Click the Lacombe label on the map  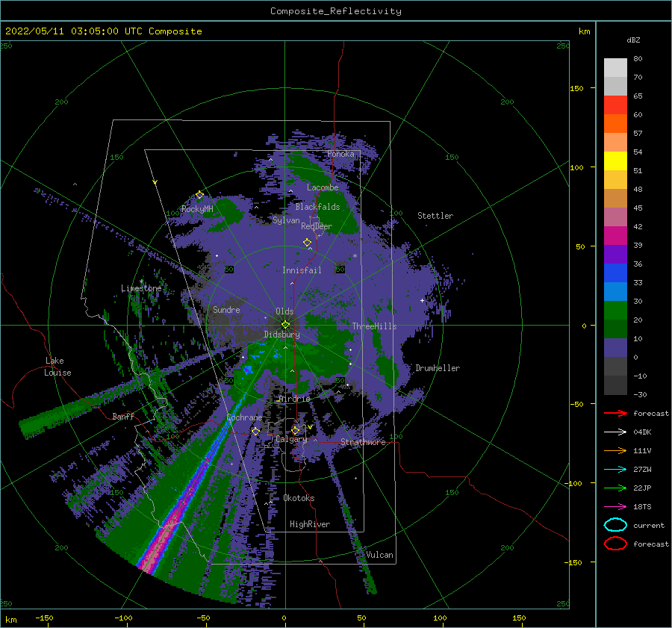(323, 187)
